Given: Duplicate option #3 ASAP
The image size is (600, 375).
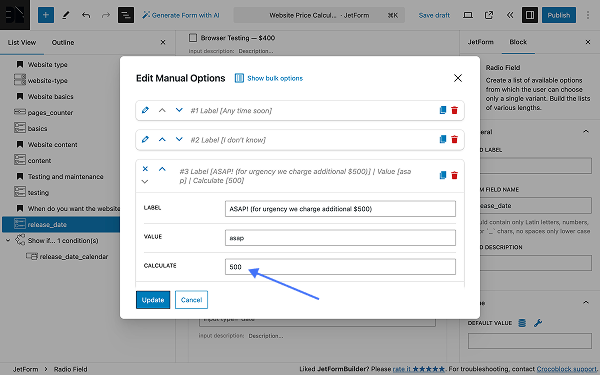Looking at the screenshot, I should pyautogui.click(x=443, y=175).
